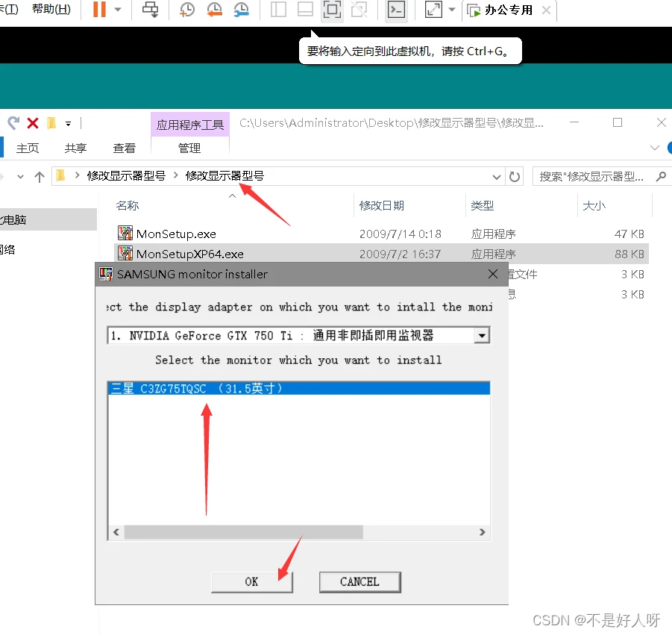Click the folder icon in address bar
Viewport: 672px width, 635px height.
(60, 175)
